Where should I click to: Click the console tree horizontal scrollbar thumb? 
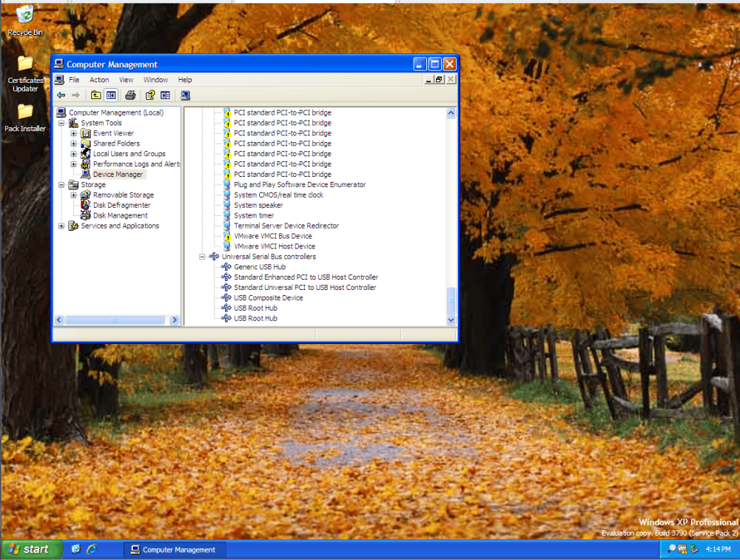pos(115,320)
